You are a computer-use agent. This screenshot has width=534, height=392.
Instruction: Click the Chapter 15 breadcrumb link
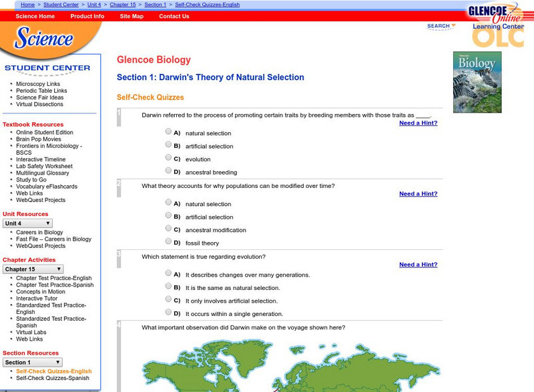(123, 5)
